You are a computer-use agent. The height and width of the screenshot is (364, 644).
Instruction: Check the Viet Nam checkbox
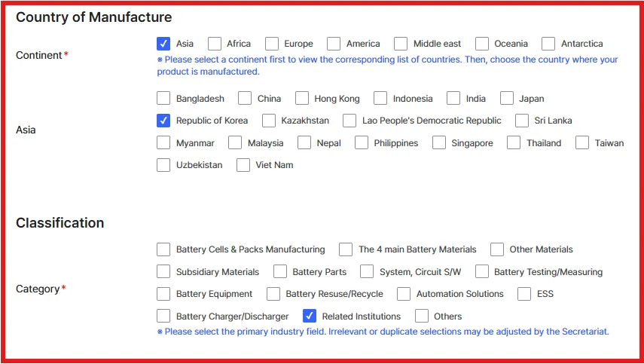(x=243, y=165)
